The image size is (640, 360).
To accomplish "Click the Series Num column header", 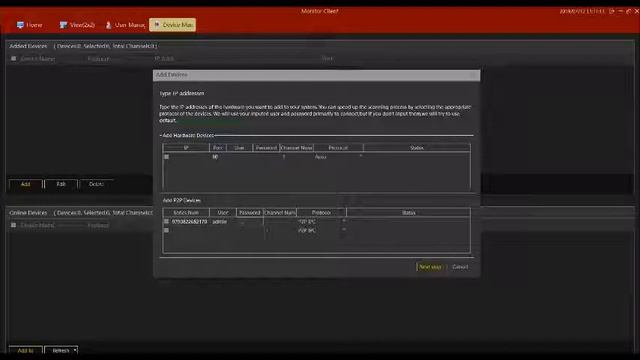I will click(x=186, y=213).
